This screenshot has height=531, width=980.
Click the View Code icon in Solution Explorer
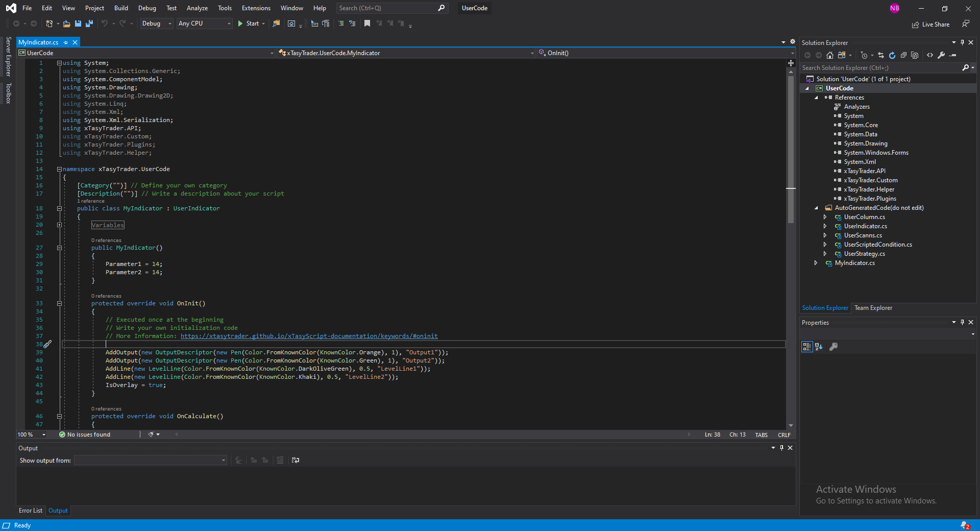[x=930, y=55]
